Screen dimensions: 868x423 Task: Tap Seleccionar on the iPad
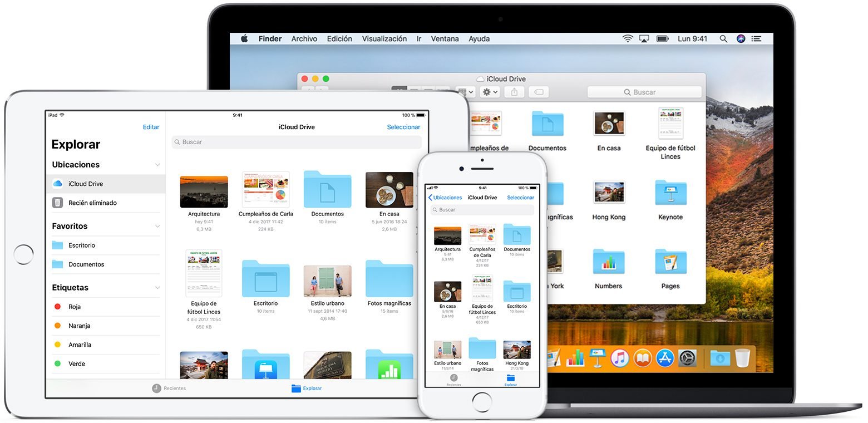coord(403,127)
